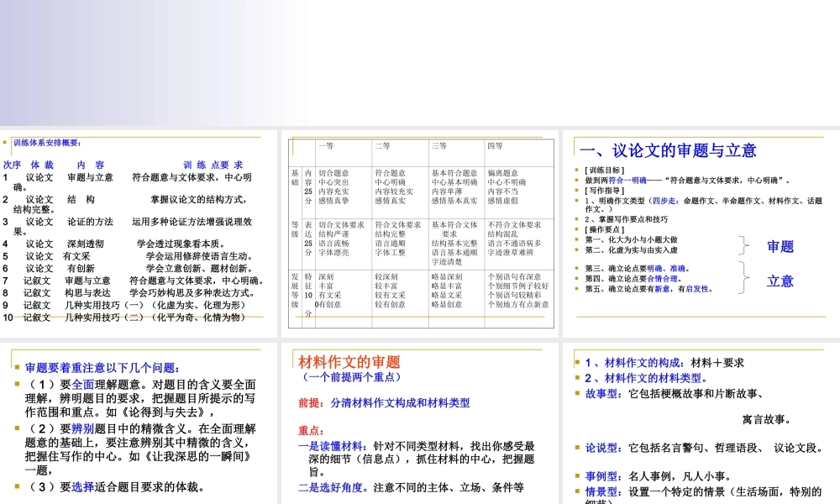The width and height of the screenshot is (840, 504).
Task: Click the blue word 辨别 in point （2）
Action: click(x=82, y=429)
